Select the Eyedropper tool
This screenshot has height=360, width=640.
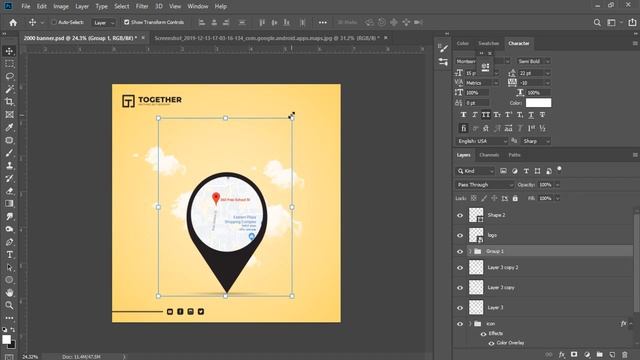coord(9,127)
